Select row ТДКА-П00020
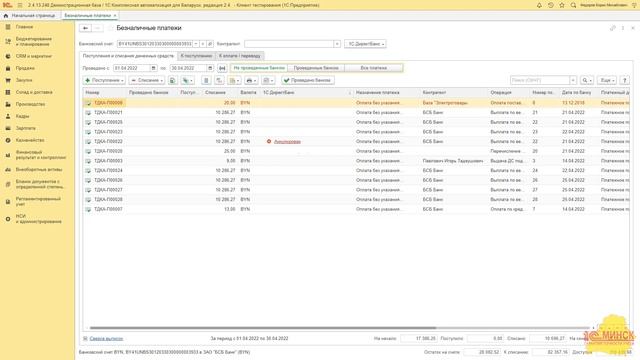 point(356,151)
